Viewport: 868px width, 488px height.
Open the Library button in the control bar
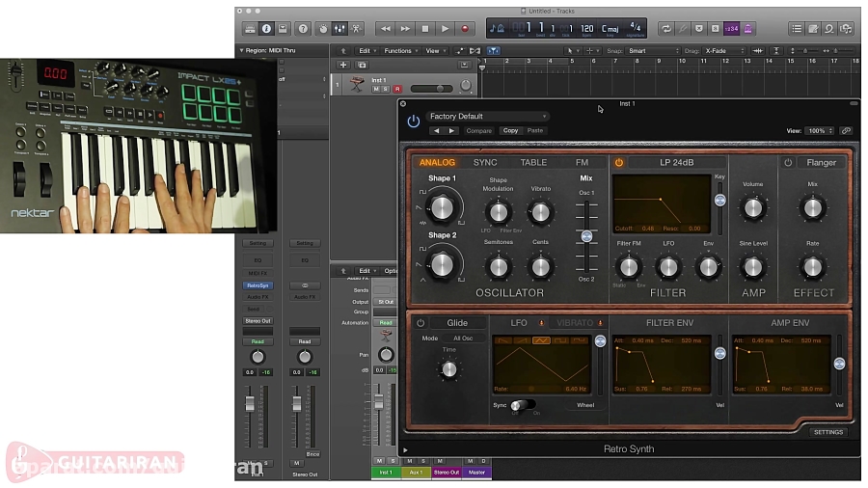250,29
